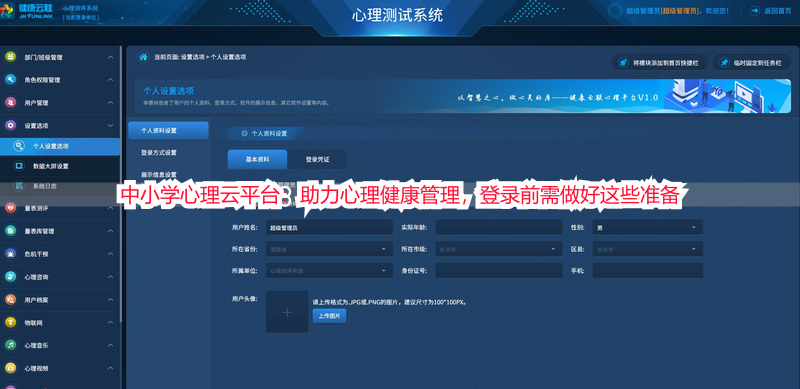Click the sidebar vertical scrollbar
800x389 pixels.
tap(121, 184)
